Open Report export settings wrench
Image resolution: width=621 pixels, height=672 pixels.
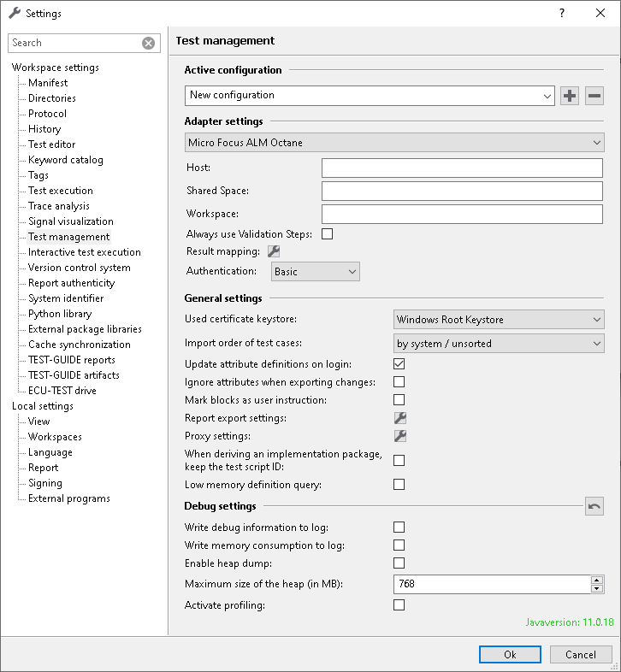click(x=399, y=418)
